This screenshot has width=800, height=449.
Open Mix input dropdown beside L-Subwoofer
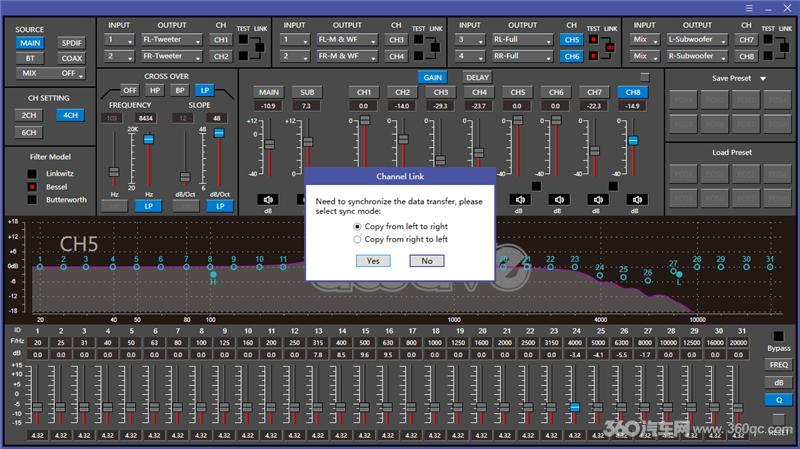click(x=645, y=40)
